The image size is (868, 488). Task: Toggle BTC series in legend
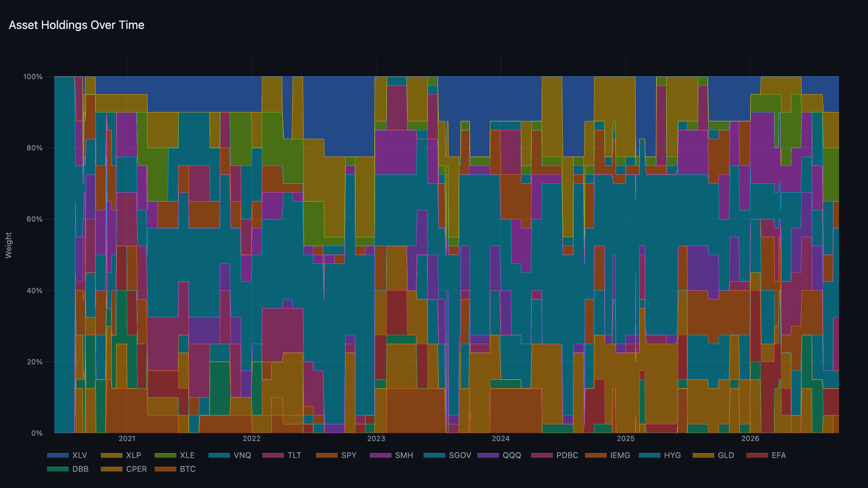pos(175,469)
